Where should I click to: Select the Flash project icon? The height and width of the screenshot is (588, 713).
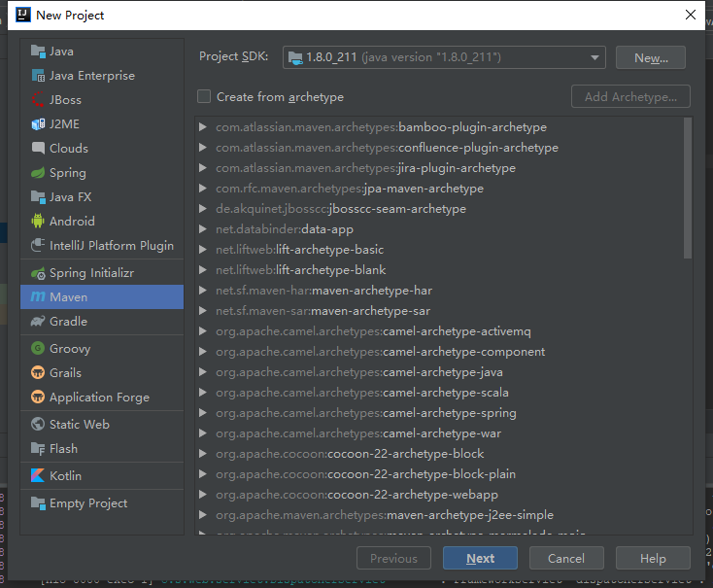pos(38,448)
